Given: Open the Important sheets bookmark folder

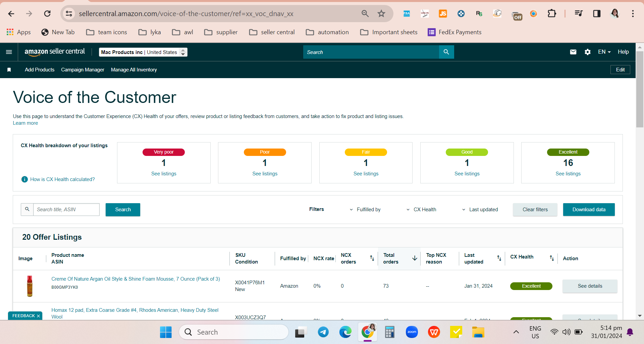Looking at the screenshot, I should point(389,32).
